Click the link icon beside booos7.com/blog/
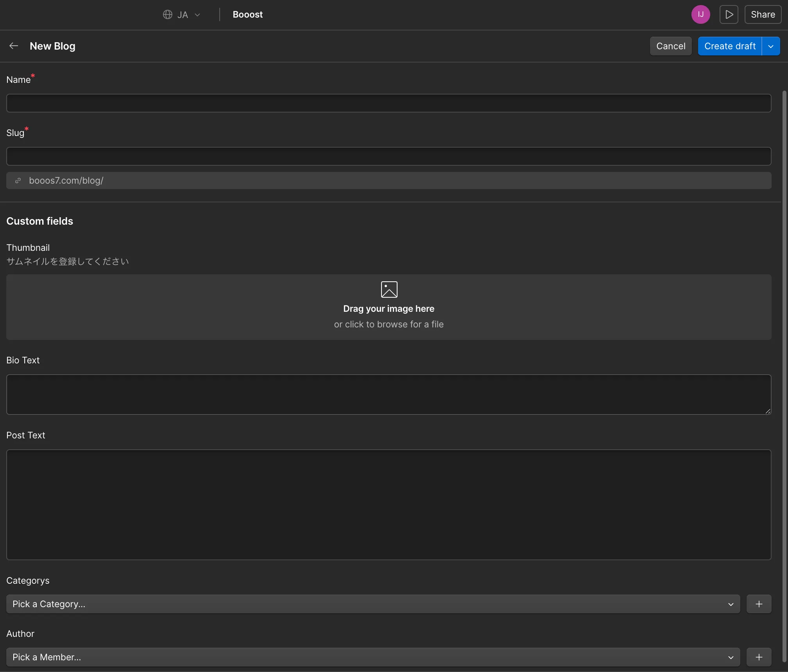Image resolution: width=788 pixels, height=672 pixels. click(x=18, y=181)
